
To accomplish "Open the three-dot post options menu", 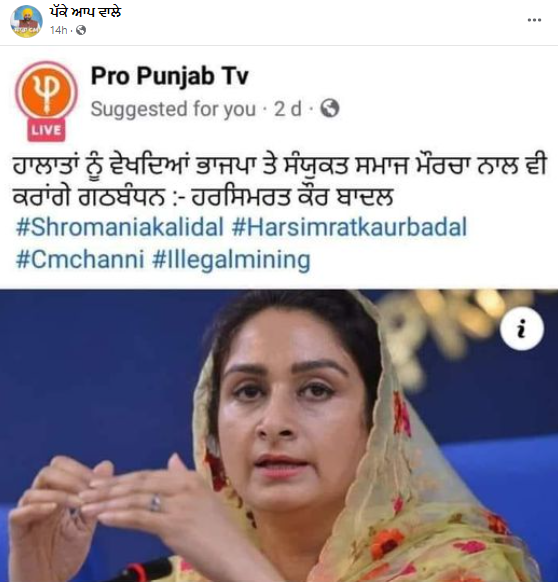I will pos(534,20).
